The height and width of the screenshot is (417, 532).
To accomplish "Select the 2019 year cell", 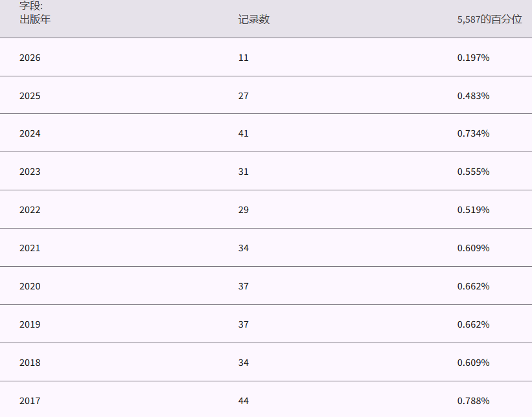I will [30, 324].
